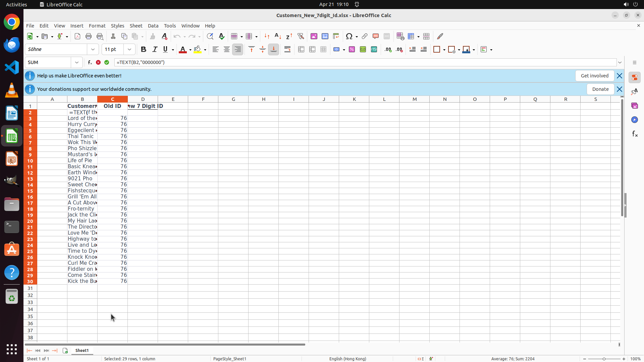Viewport: 644px width, 362px height.
Task: Click the Accept formula checkmark
Action: 107,62
